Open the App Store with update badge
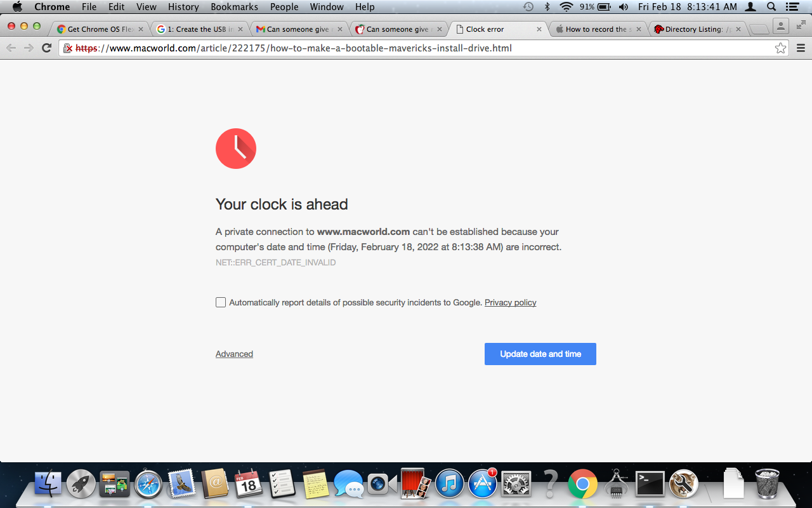The width and height of the screenshot is (812, 508). pos(483,485)
